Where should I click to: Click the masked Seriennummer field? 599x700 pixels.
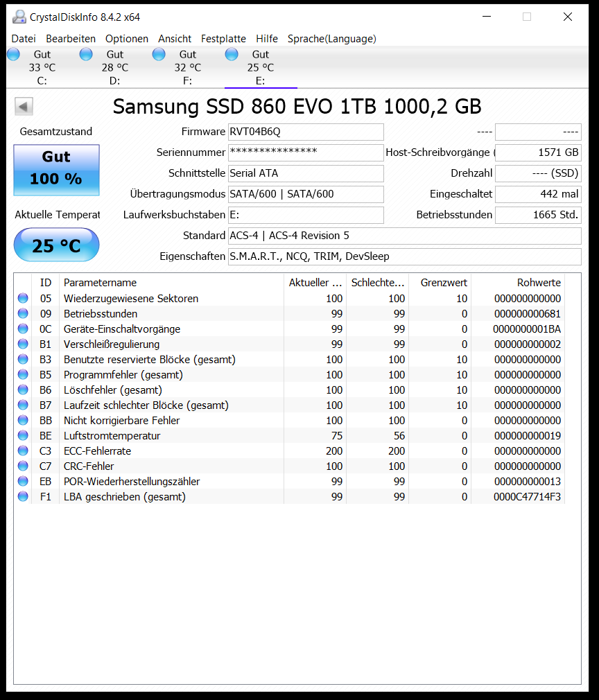306,152
